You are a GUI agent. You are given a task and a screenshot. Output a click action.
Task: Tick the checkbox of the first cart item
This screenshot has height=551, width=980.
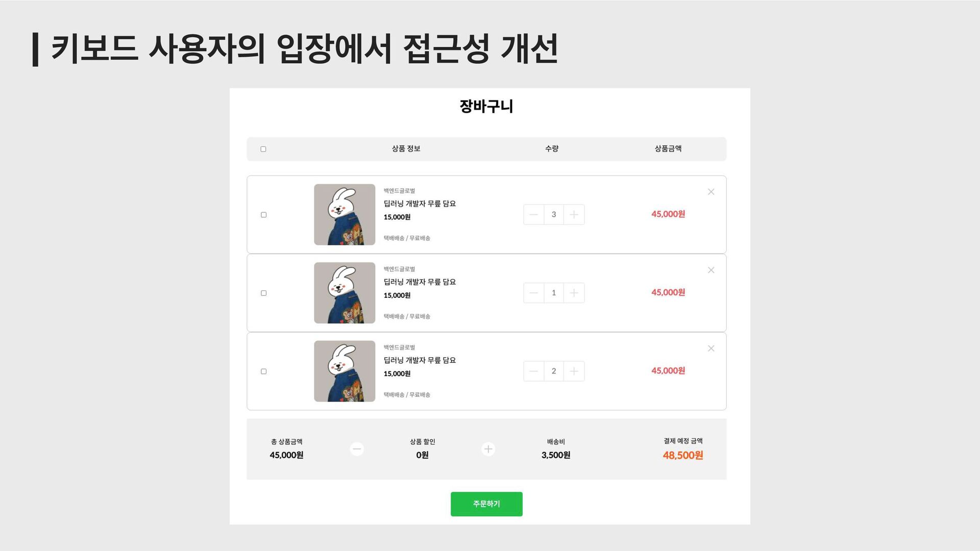(x=263, y=215)
